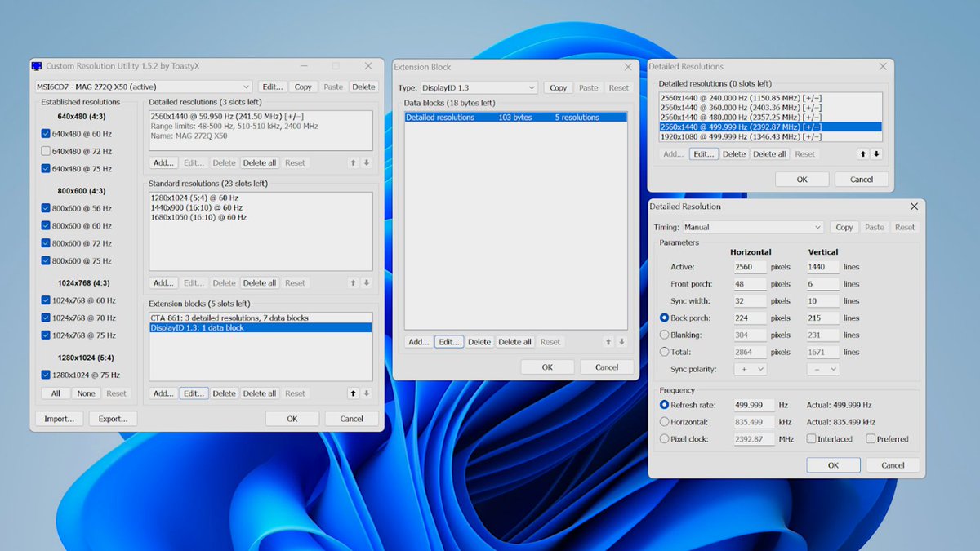980x551 pixels.
Task: Click the Horizontal Sync width field
Action: click(x=750, y=300)
